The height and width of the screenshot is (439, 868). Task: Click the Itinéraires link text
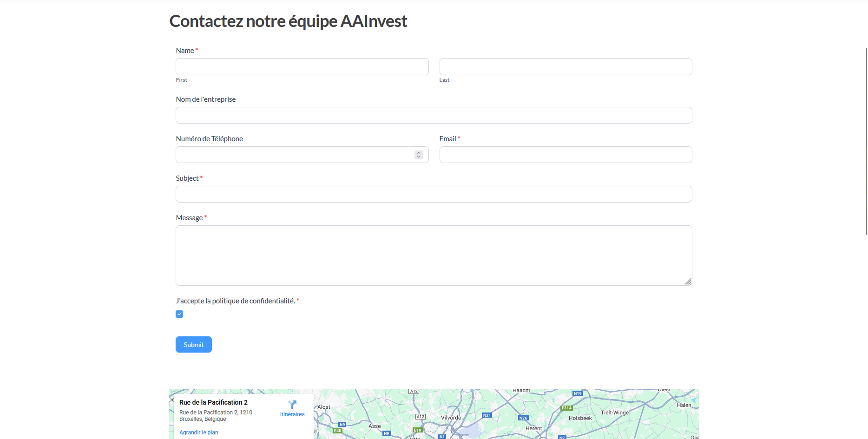(292, 414)
